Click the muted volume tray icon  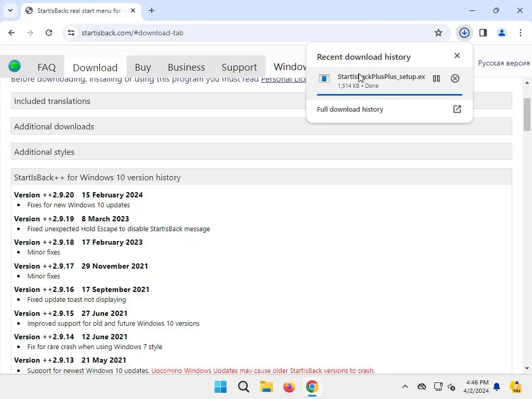click(451, 387)
